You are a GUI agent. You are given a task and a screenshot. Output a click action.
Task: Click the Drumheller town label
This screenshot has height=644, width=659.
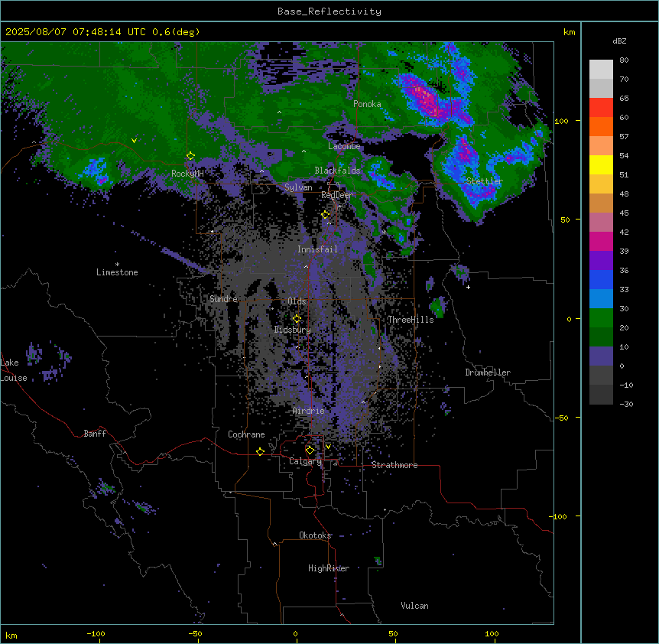[x=488, y=372]
